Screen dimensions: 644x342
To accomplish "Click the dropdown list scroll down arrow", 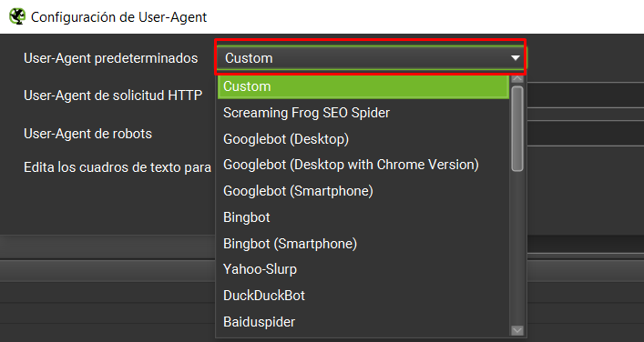I will pos(517,330).
